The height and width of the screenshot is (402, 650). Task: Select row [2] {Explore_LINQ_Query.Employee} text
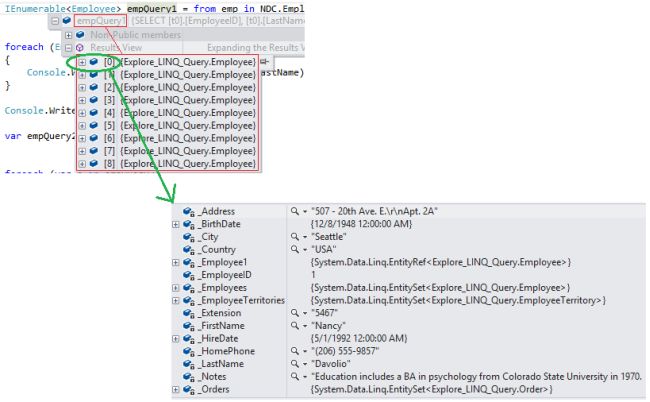click(x=180, y=87)
